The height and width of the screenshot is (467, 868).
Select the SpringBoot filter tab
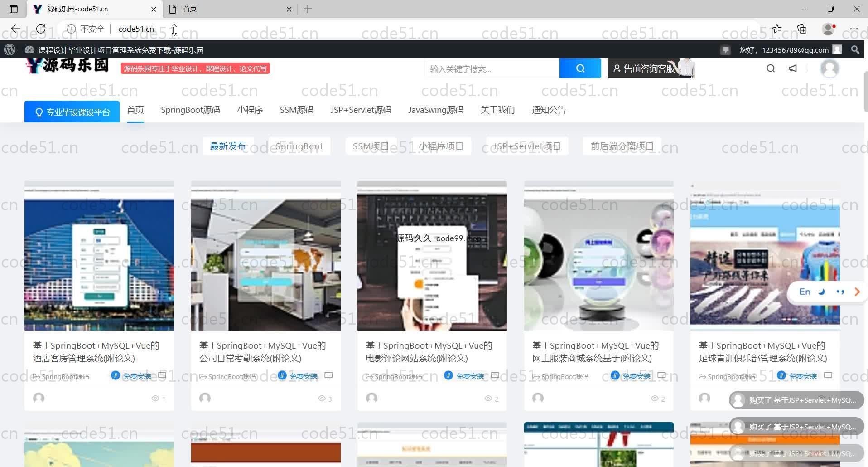click(x=299, y=146)
